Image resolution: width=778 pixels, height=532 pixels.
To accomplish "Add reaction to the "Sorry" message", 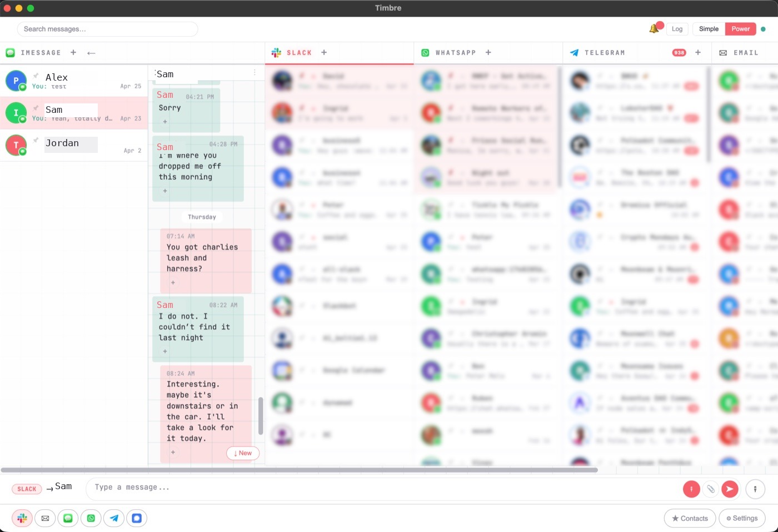I will [x=165, y=122].
